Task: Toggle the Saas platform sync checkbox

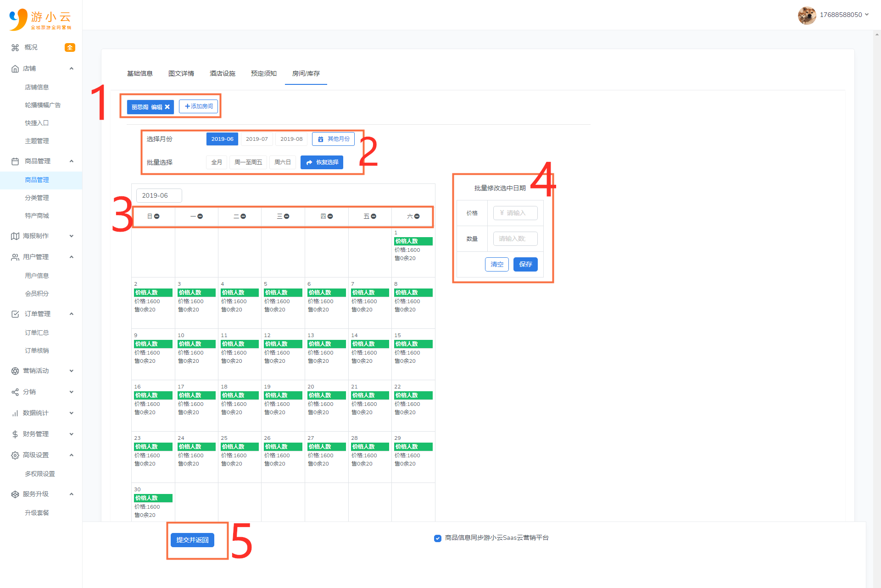Action: [438, 538]
